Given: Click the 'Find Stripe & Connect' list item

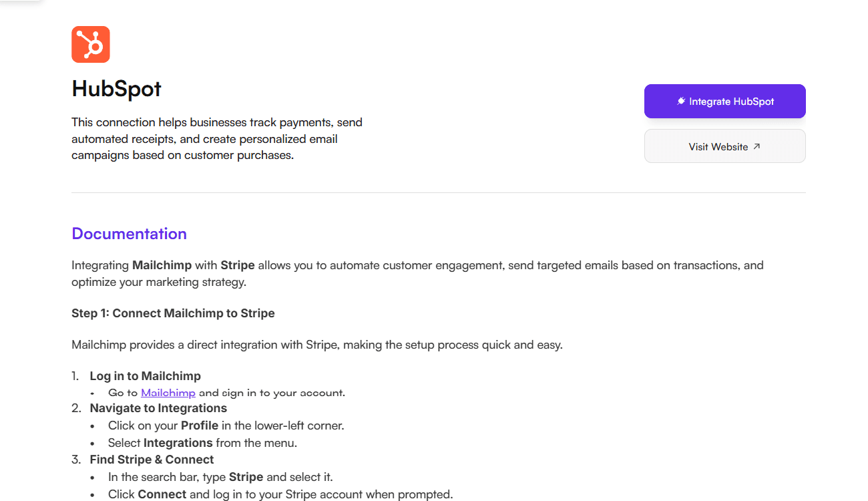Looking at the screenshot, I should [x=152, y=460].
